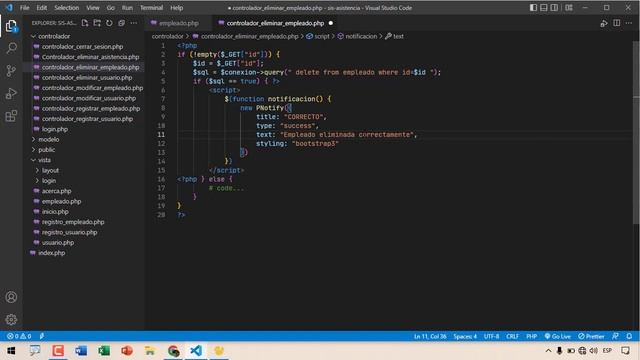Split the editor to the right
The image size is (640, 360).
coord(617,23)
